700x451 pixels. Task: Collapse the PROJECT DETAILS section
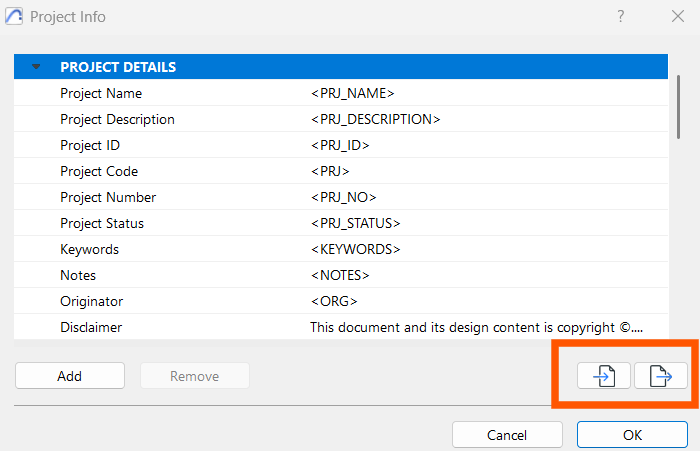point(36,67)
